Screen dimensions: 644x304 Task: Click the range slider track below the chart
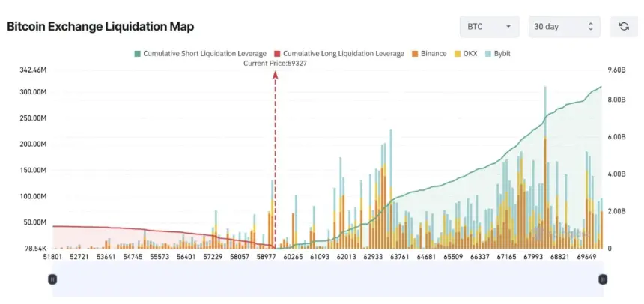pos(328,279)
